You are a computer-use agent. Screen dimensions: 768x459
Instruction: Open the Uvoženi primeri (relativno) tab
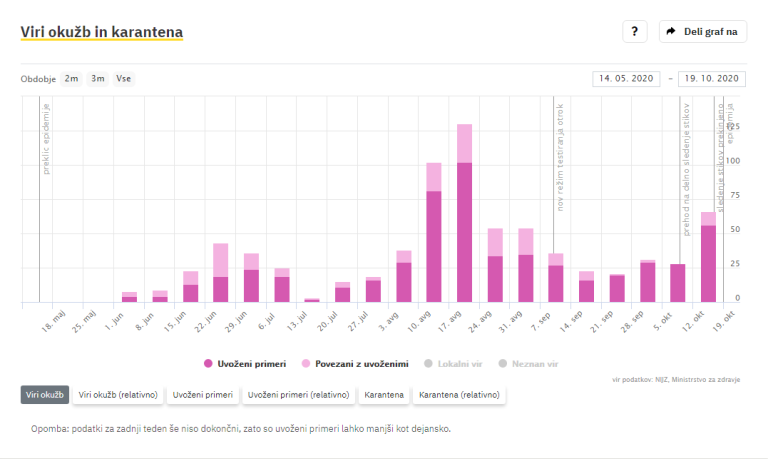pyautogui.click(x=299, y=395)
